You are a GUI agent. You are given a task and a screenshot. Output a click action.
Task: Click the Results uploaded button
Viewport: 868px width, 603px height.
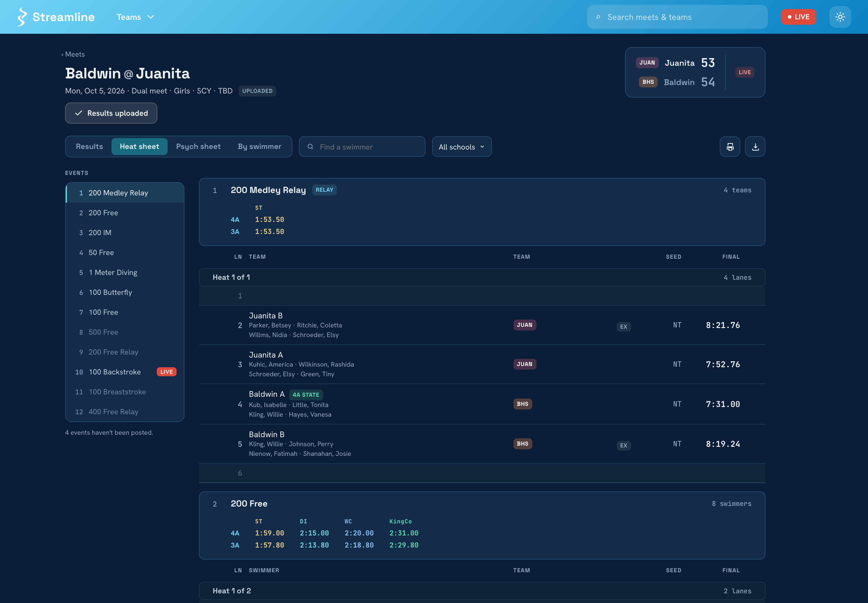[x=111, y=113]
